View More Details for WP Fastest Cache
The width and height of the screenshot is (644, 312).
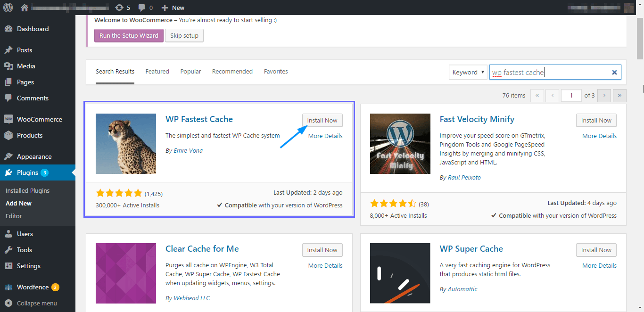[x=325, y=136]
